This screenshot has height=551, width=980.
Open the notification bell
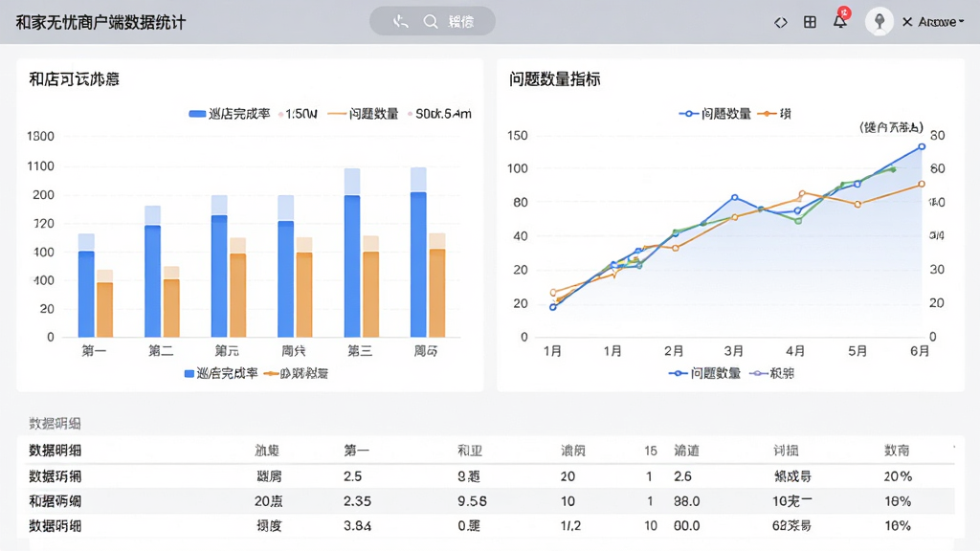coord(840,21)
